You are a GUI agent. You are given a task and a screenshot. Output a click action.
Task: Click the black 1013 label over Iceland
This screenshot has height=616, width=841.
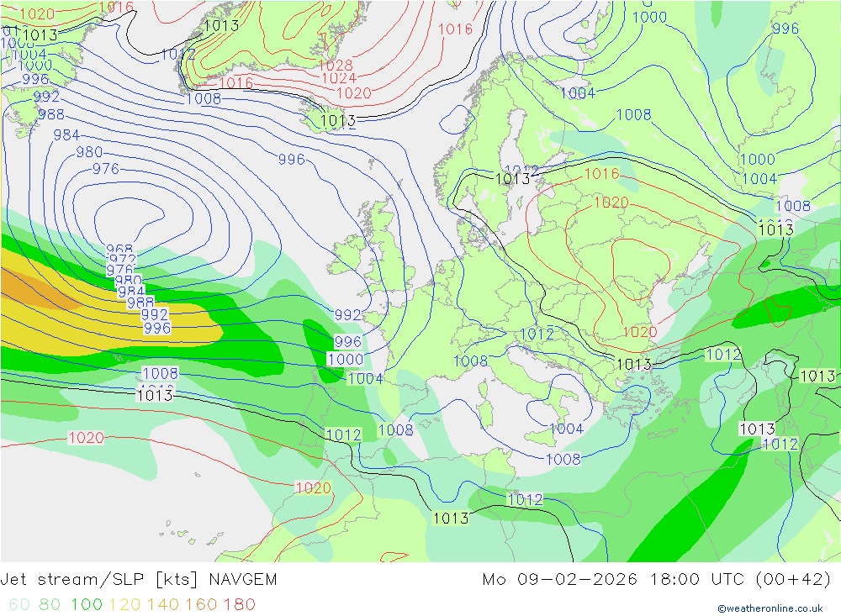tap(337, 120)
